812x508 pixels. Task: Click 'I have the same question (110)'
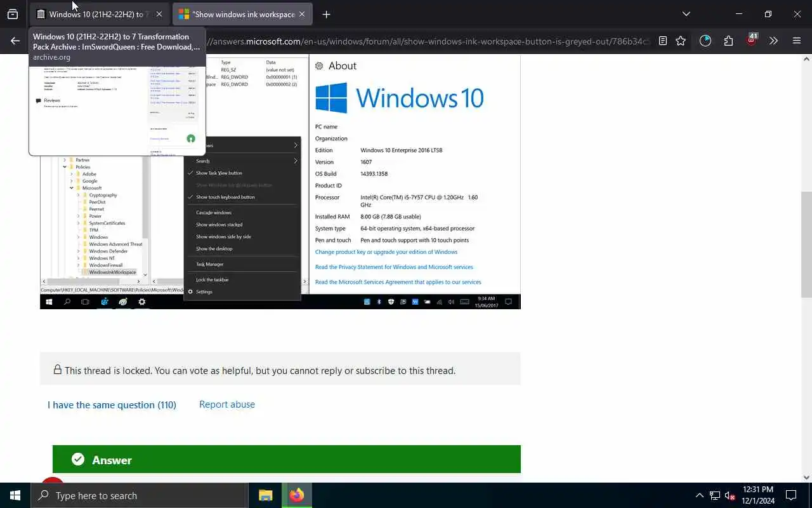(x=112, y=404)
